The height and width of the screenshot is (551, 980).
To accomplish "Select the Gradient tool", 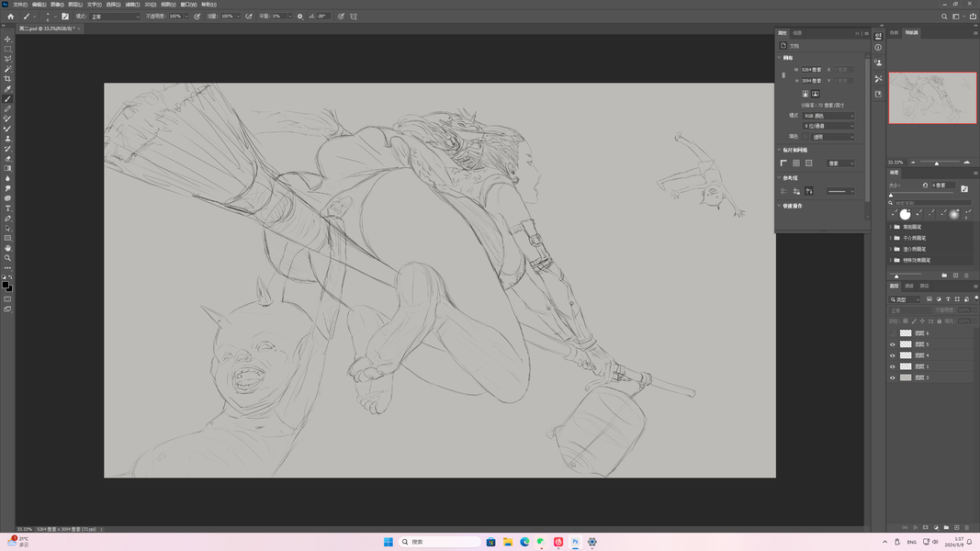I will tap(7, 169).
